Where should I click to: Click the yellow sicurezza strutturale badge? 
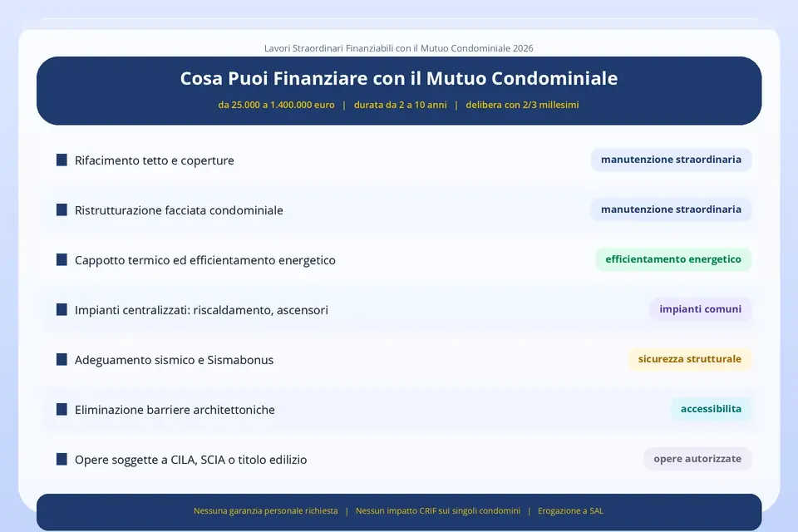pos(689,359)
